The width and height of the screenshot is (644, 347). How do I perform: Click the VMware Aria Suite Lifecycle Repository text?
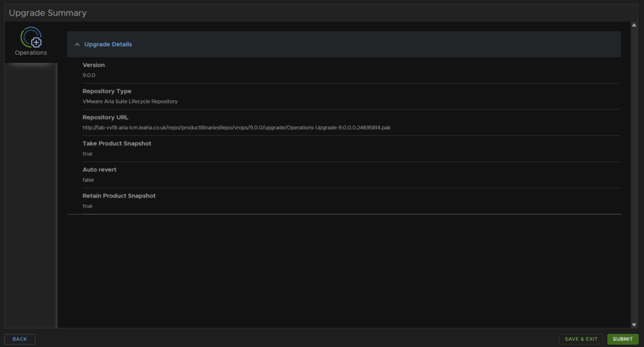(x=130, y=101)
